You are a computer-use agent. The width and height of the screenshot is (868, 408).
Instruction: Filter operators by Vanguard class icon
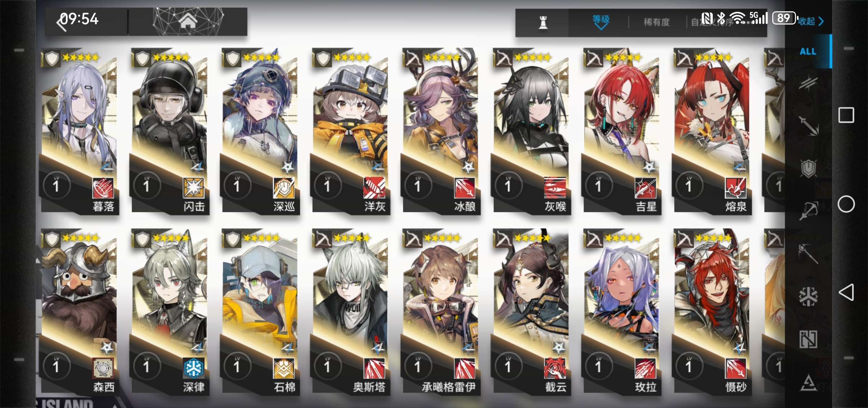pos(808,83)
